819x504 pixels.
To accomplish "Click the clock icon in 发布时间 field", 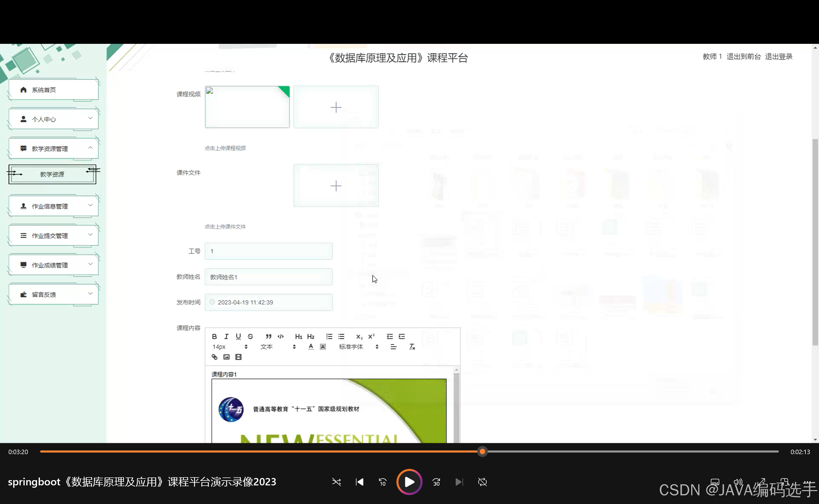I will tap(212, 302).
